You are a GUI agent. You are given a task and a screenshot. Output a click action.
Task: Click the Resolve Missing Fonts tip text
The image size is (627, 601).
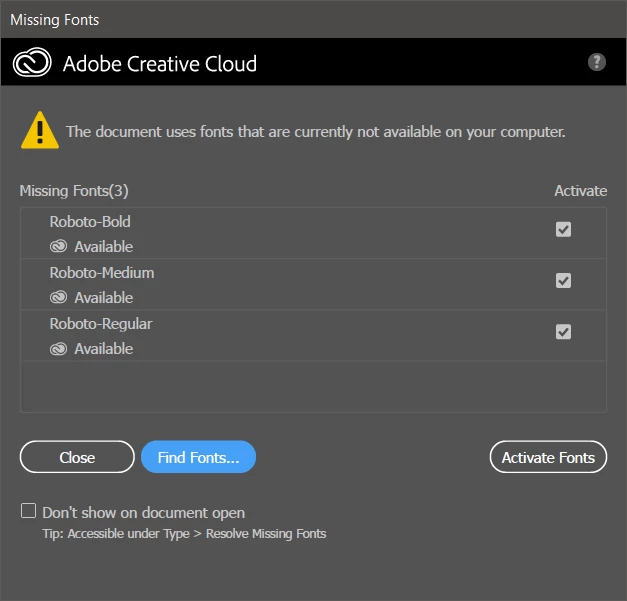[184, 534]
